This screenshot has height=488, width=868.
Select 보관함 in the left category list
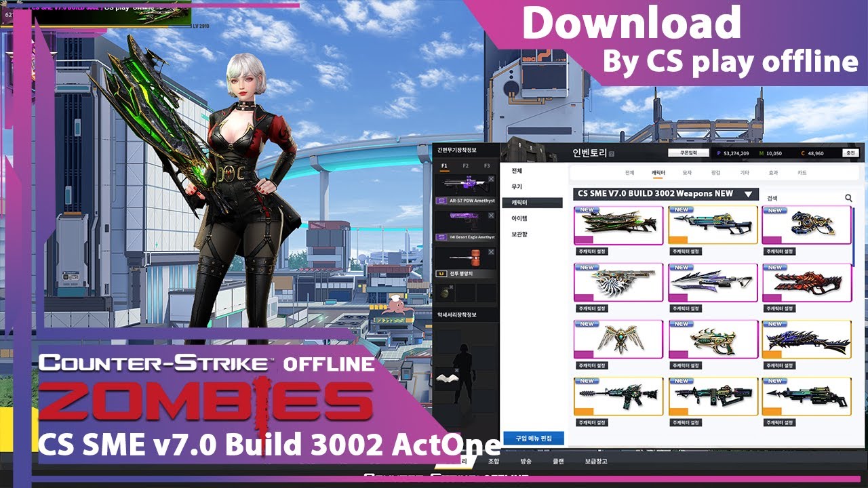[519, 234]
